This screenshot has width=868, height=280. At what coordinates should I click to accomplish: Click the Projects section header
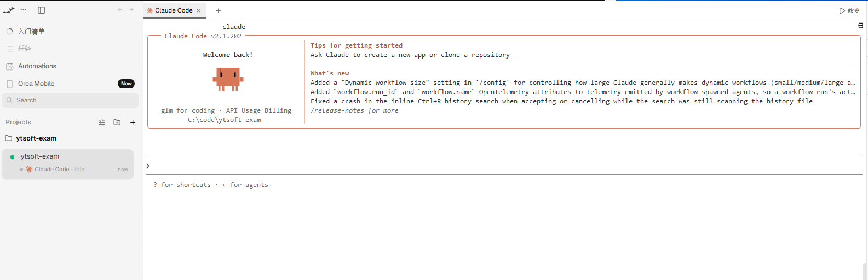click(19, 122)
